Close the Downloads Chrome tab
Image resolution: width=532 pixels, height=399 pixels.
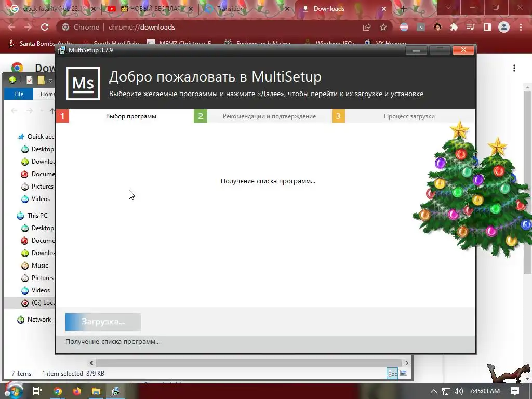point(384,9)
